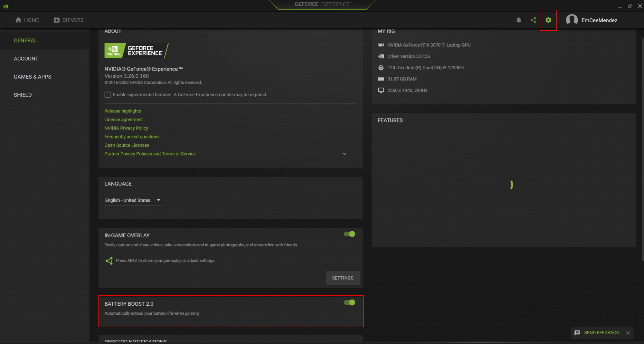Image resolution: width=644 pixels, height=344 pixels.
Task: Click the user avatar picture
Action: pyautogui.click(x=572, y=20)
